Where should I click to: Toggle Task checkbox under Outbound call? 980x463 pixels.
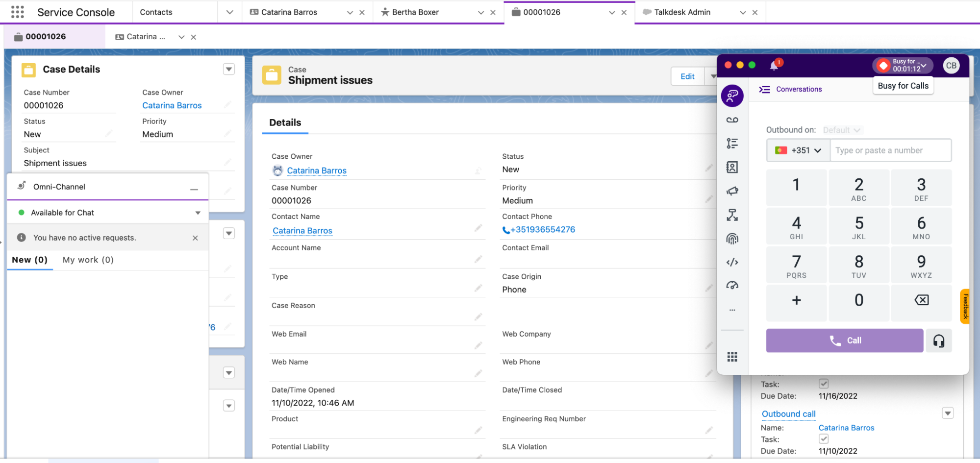pyautogui.click(x=824, y=439)
